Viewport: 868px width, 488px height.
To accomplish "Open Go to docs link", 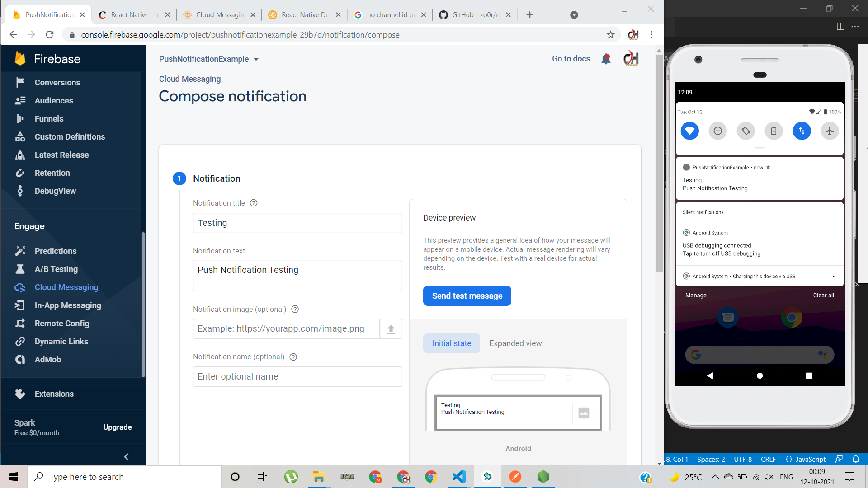I will (571, 59).
